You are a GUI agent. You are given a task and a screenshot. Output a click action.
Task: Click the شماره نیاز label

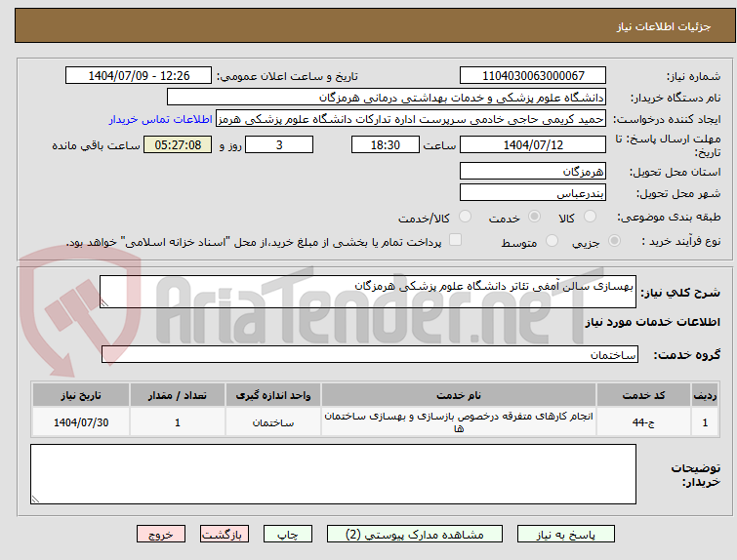693,76
